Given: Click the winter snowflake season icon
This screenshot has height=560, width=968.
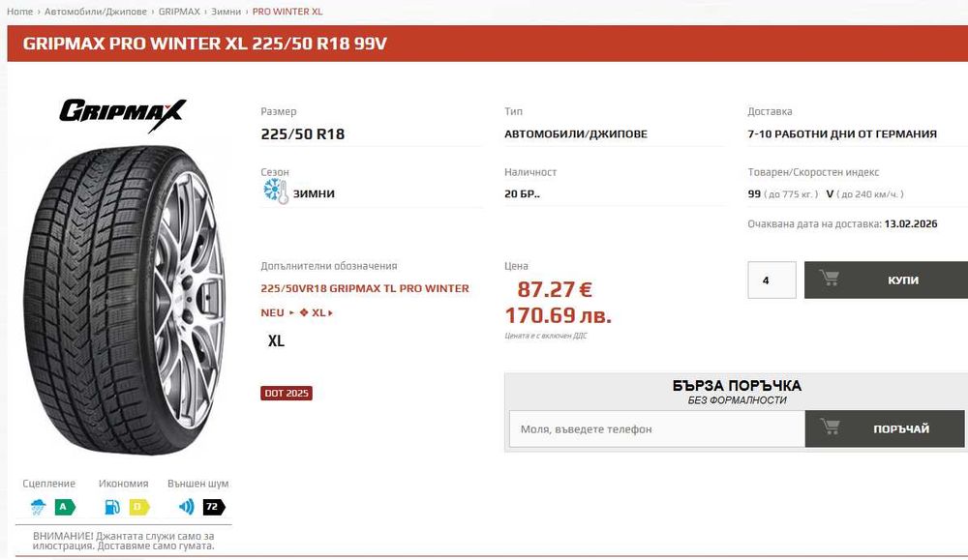Looking at the screenshot, I should click(x=275, y=192).
